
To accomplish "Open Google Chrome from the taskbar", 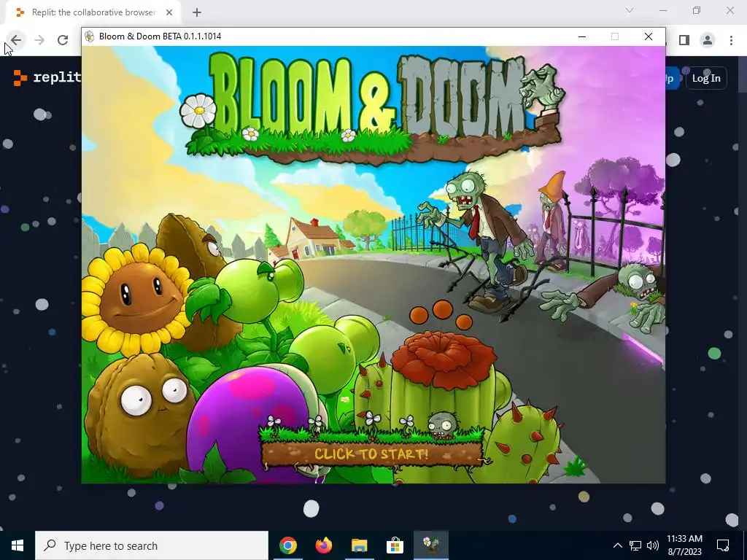I will click(x=288, y=545).
